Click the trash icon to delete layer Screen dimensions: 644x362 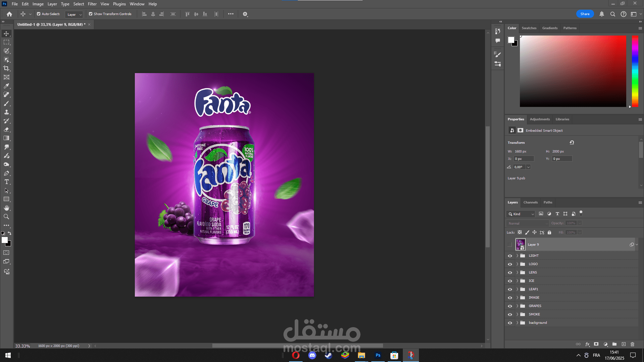632,344
